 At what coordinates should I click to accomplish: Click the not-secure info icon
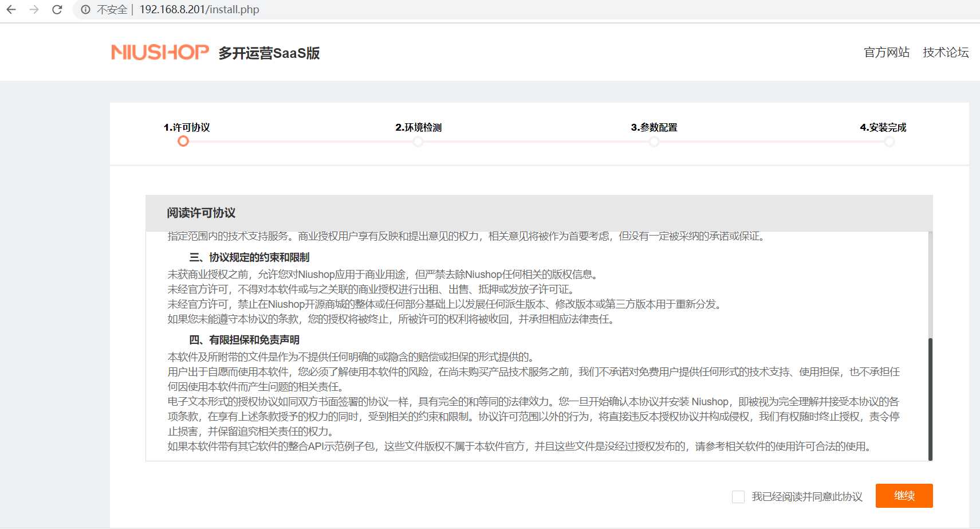click(x=85, y=10)
